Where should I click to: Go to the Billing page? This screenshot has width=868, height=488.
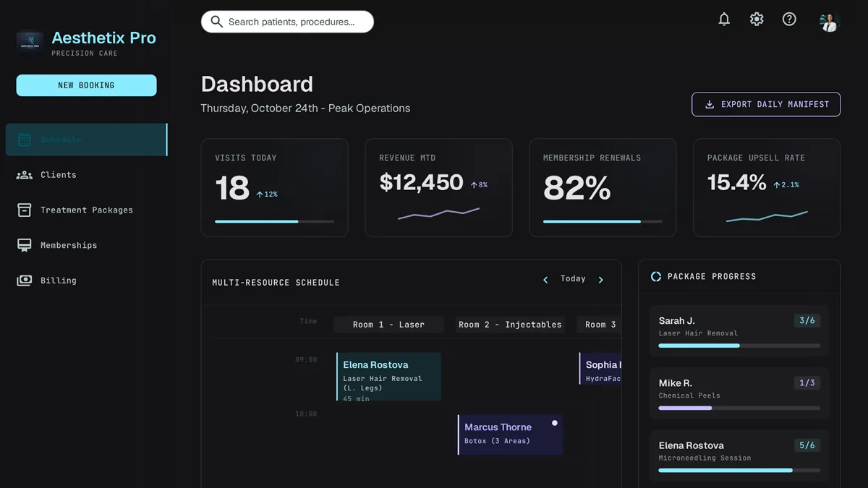point(86,281)
